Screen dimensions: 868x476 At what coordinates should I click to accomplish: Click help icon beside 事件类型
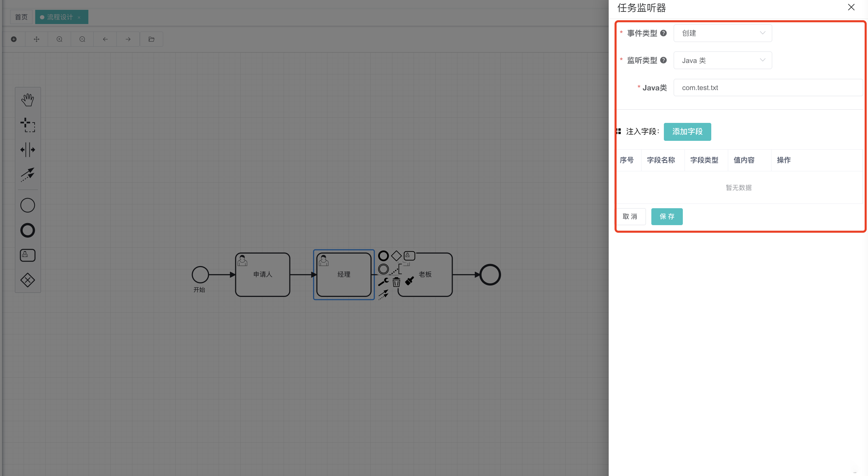[664, 33]
